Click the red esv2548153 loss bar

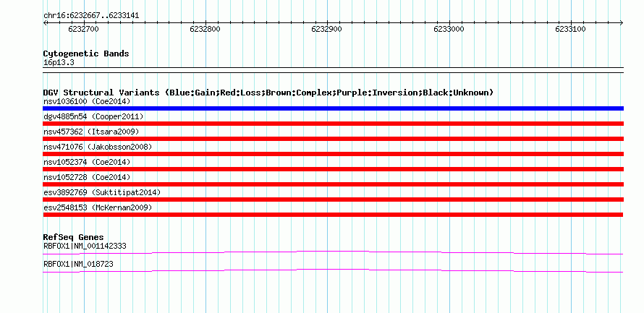pyautogui.click(x=333, y=215)
